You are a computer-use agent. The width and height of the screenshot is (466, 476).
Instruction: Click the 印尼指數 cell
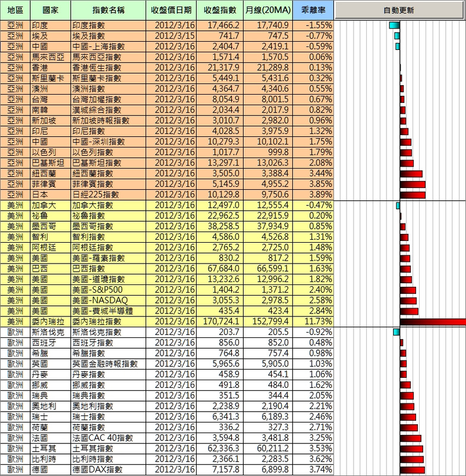pyautogui.click(x=108, y=131)
